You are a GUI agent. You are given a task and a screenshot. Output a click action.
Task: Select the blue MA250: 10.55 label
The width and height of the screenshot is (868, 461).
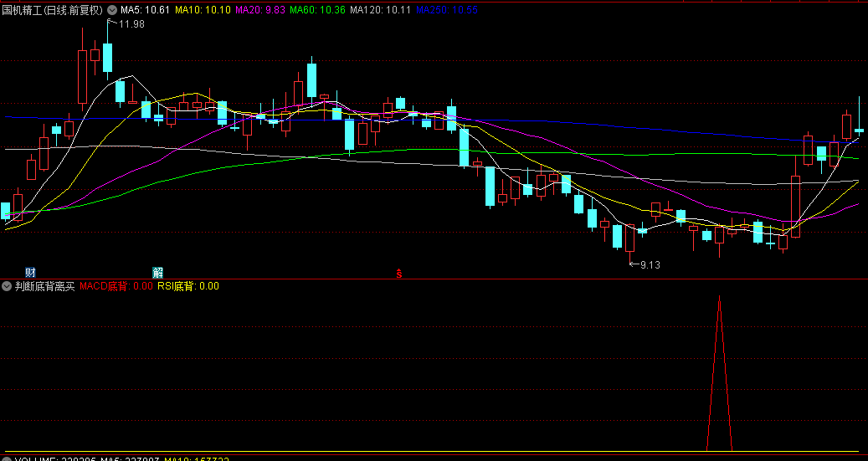pyautogui.click(x=447, y=9)
